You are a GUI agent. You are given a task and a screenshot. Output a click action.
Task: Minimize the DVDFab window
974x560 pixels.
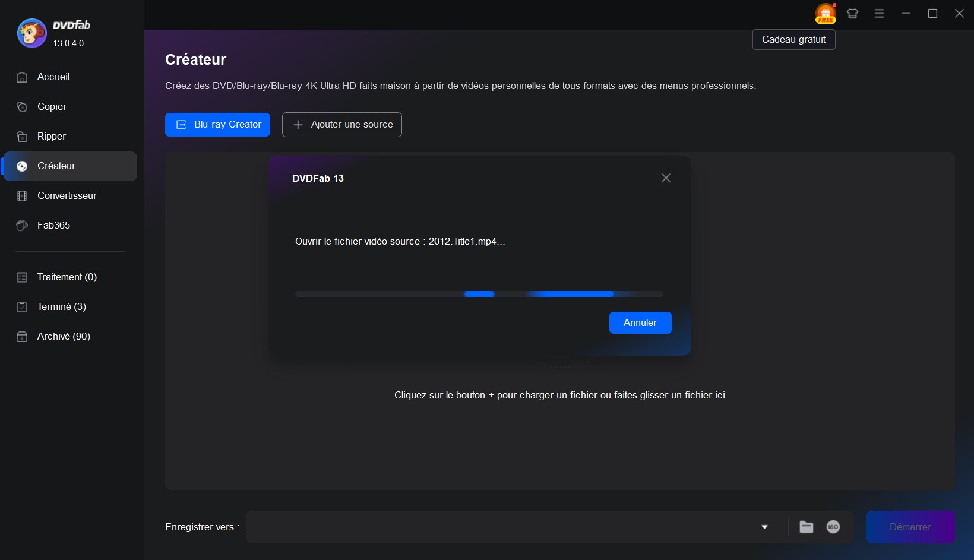coord(906,14)
